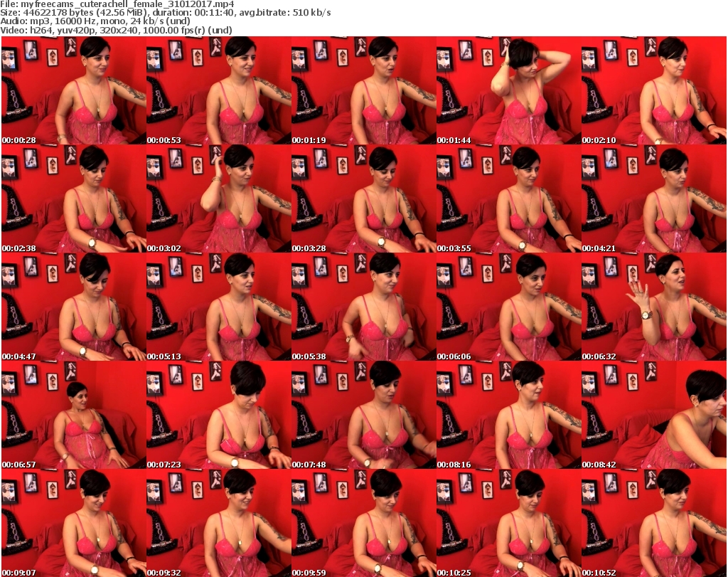Select the thumbnail at 00:06:06
The width and height of the screenshot is (728, 577).
coord(509,307)
